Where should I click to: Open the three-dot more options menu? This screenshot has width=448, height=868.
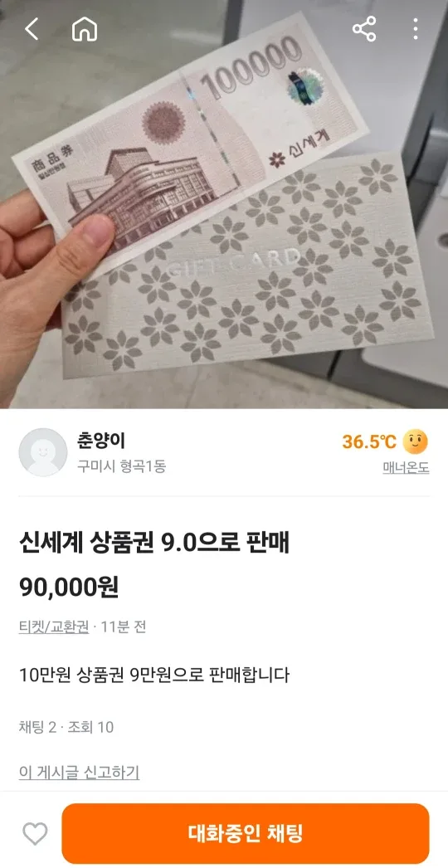tap(416, 29)
